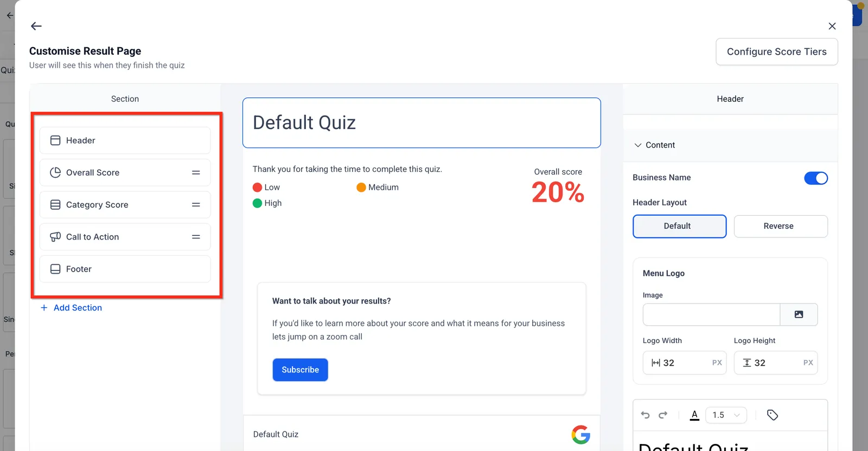The height and width of the screenshot is (451, 868).
Task: Open the text color tool (underlined A)
Action: click(x=694, y=415)
